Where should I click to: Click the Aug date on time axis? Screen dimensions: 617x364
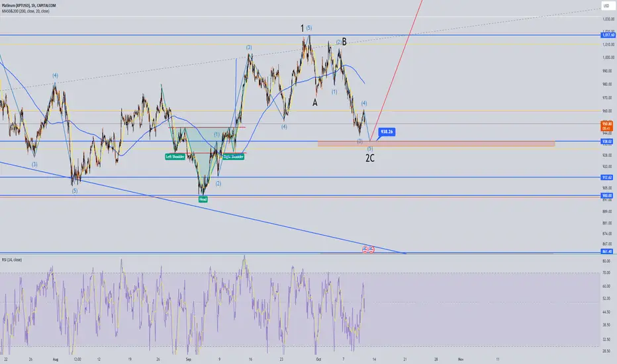pyautogui.click(x=56, y=359)
